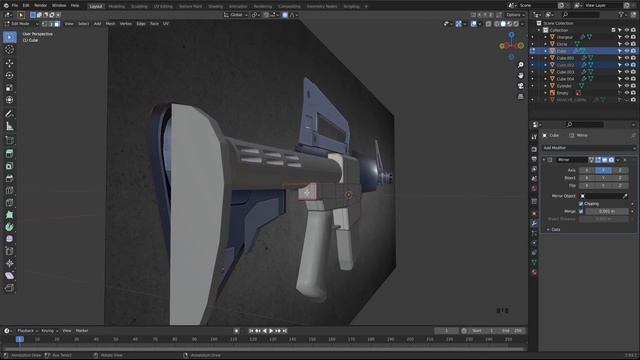Toggle Clipping checkbox in Mirror modifier
The width and height of the screenshot is (640, 360).
point(581,204)
